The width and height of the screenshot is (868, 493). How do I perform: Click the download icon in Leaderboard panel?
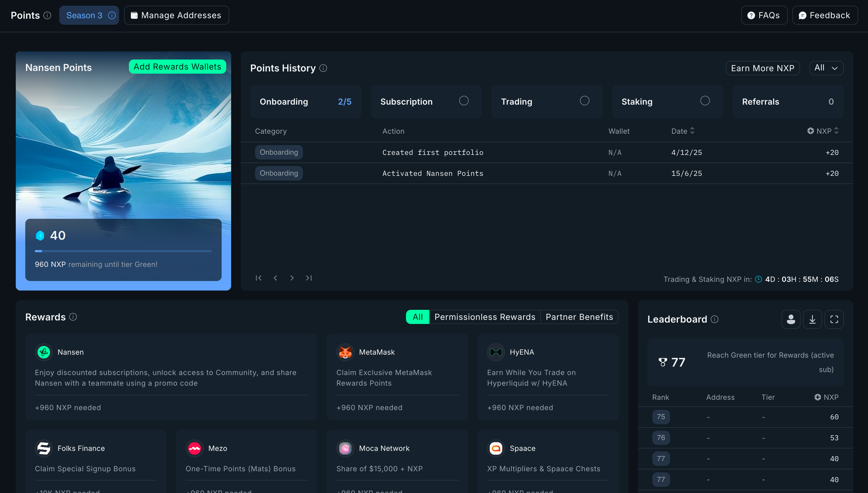coord(812,319)
